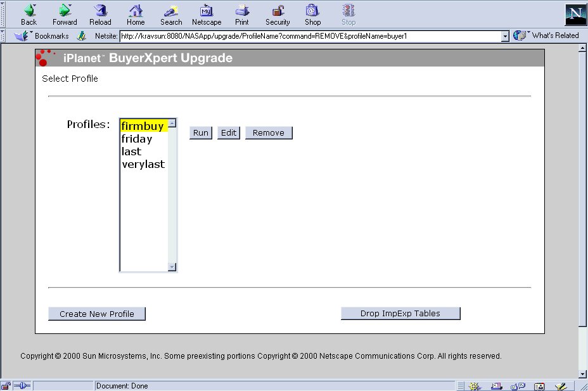Open Navigator from the component bar
Viewport: 588px width, 391px height.
(x=475, y=386)
